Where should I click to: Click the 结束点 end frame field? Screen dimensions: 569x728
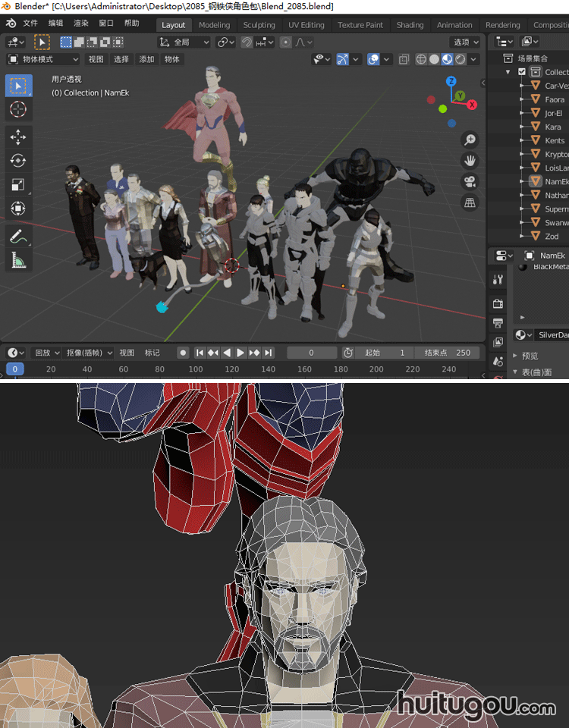[x=448, y=353]
